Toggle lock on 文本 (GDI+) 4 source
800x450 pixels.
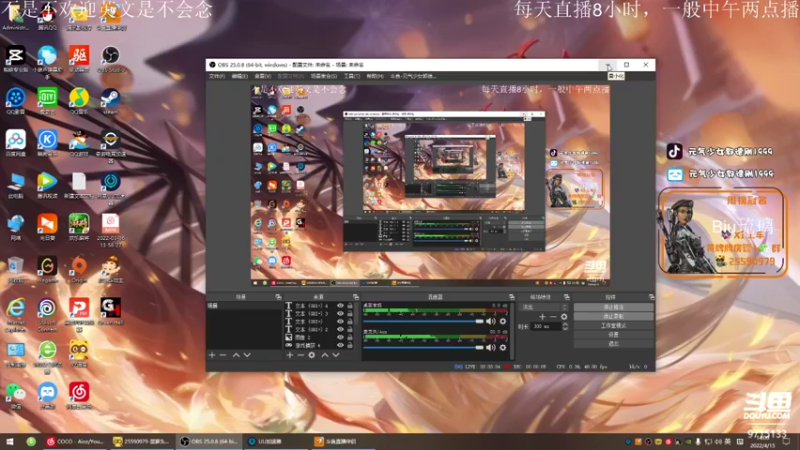point(350,306)
